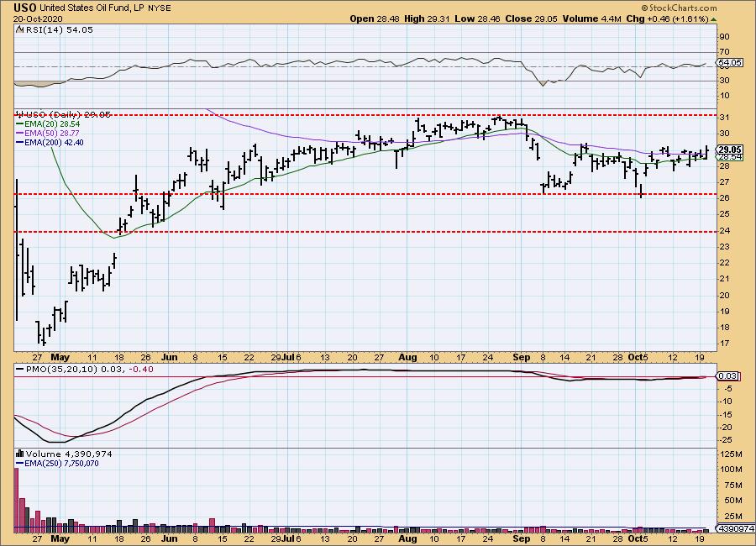Click Jun on the bottom axis below the volume bars
This screenshot has width=756, height=546.
169,538
